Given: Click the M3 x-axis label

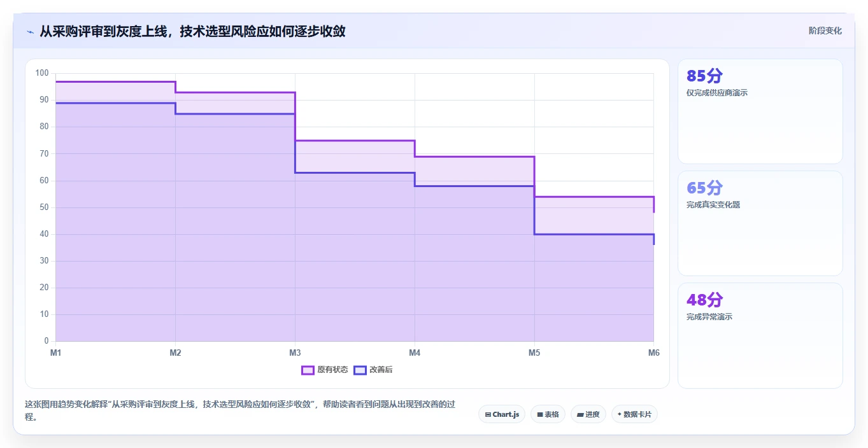Looking at the screenshot, I should (x=295, y=353).
